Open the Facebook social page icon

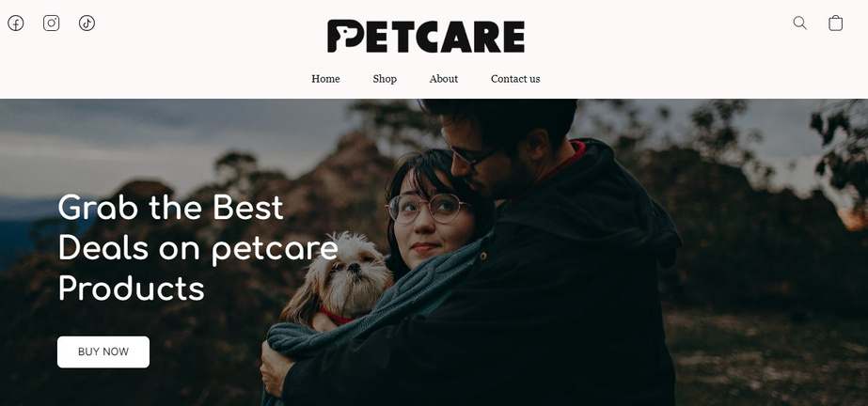click(15, 23)
